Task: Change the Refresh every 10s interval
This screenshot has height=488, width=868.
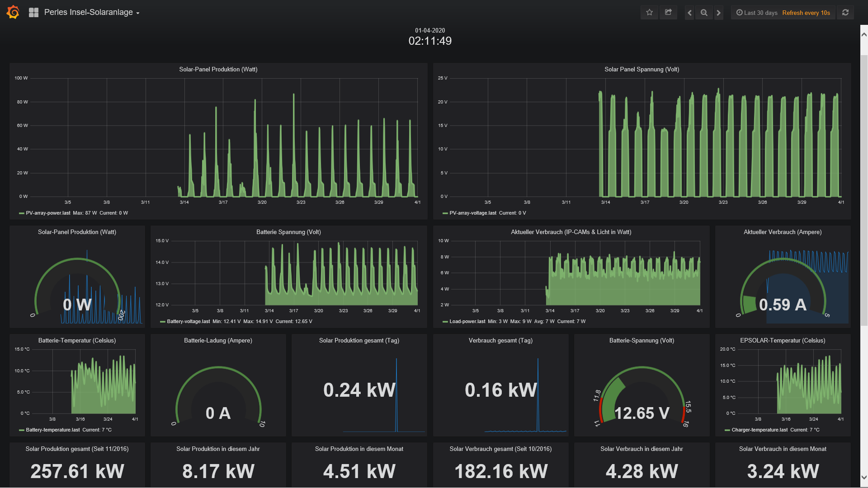Action: point(806,13)
